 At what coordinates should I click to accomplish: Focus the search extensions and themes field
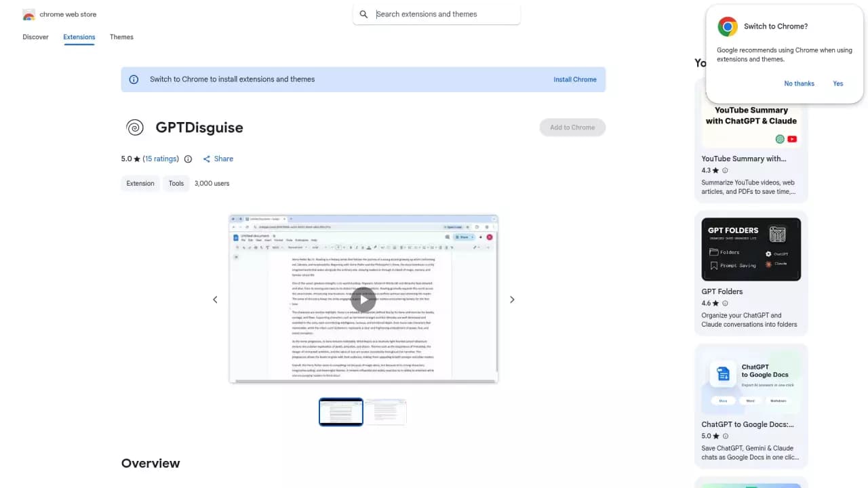tap(437, 14)
